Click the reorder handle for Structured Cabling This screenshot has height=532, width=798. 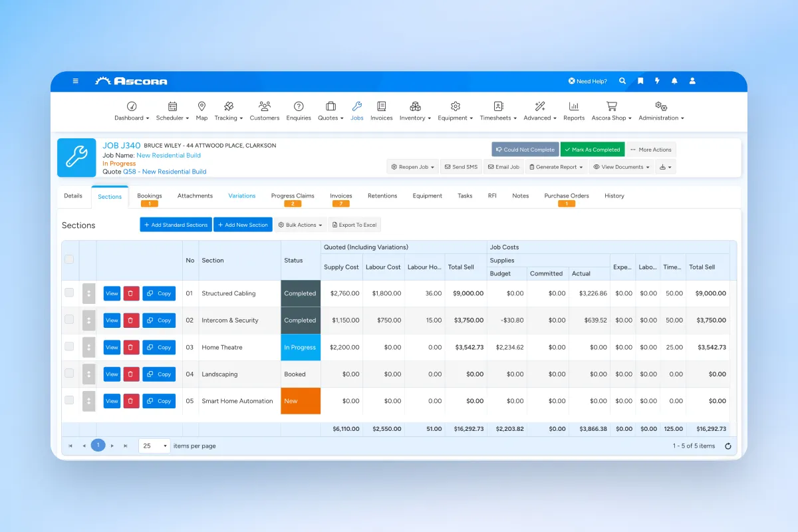88,293
